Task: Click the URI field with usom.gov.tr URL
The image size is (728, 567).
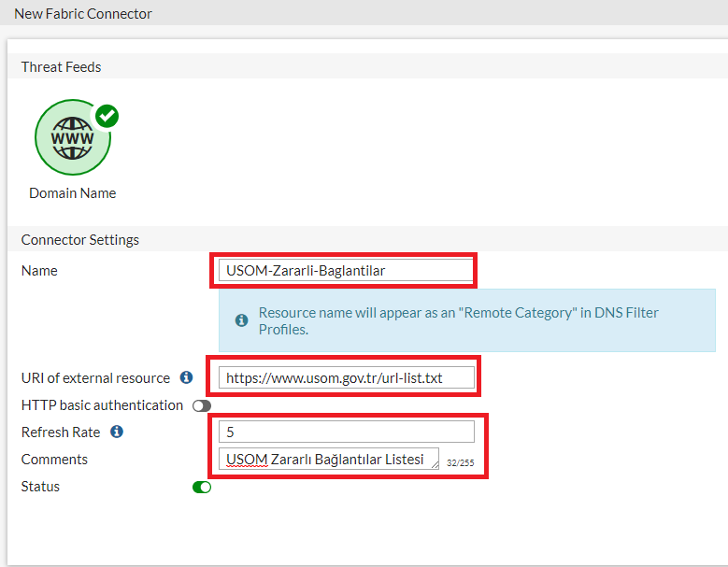Action: [x=347, y=377]
